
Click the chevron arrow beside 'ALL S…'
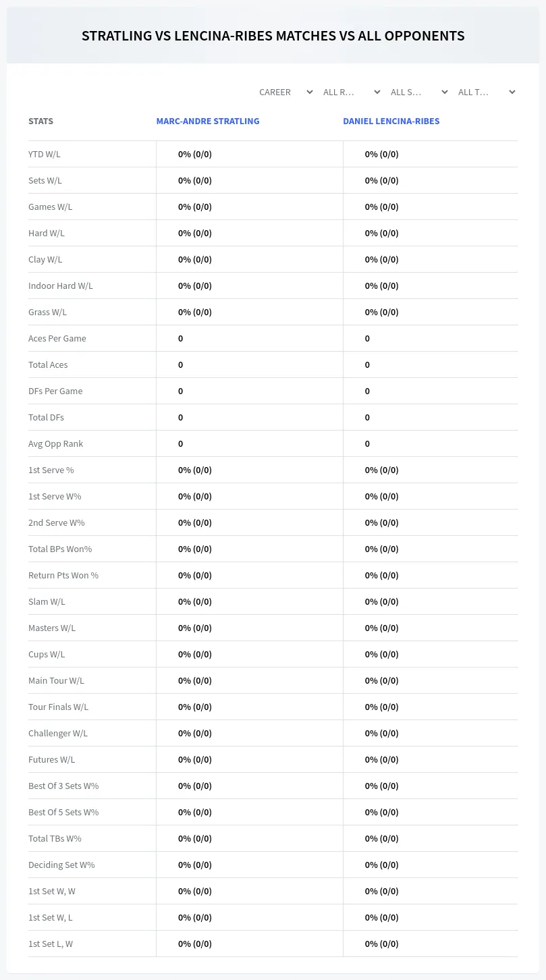(x=444, y=92)
